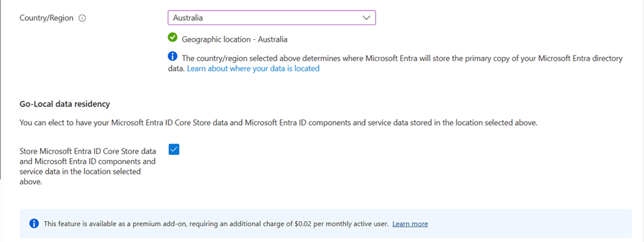644x242 pixels.
Task: Click the Geographic location - Australia validation text
Action: (234, 39)
